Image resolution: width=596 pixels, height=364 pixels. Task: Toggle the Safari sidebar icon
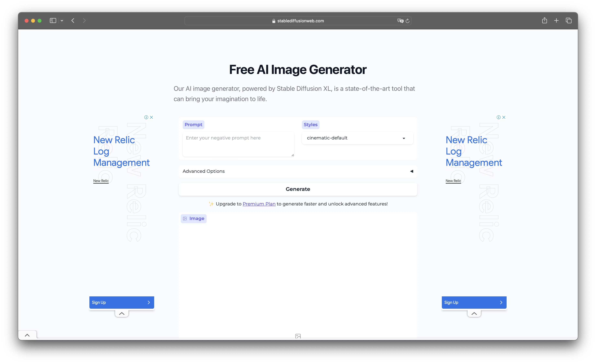click(53, 21)
